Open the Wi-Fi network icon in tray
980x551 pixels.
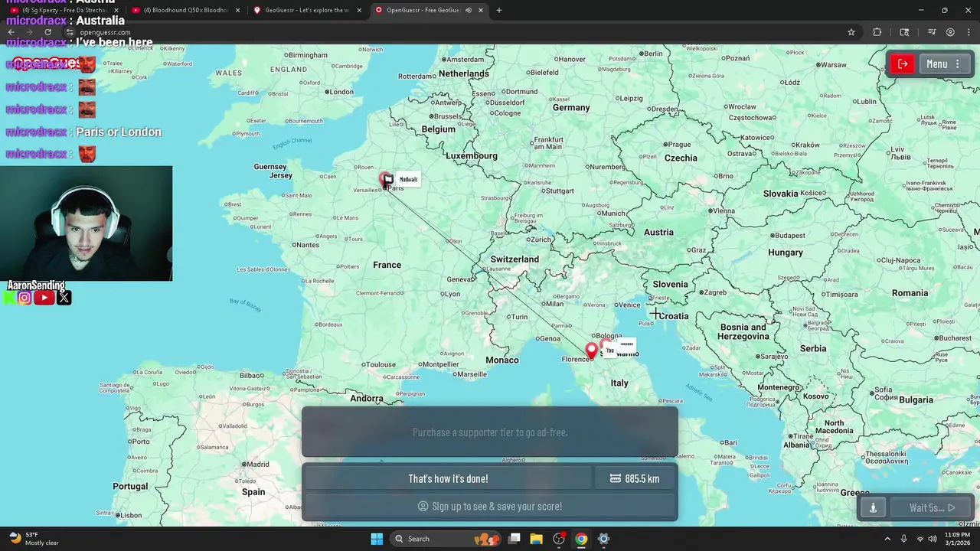coord(920,539)
